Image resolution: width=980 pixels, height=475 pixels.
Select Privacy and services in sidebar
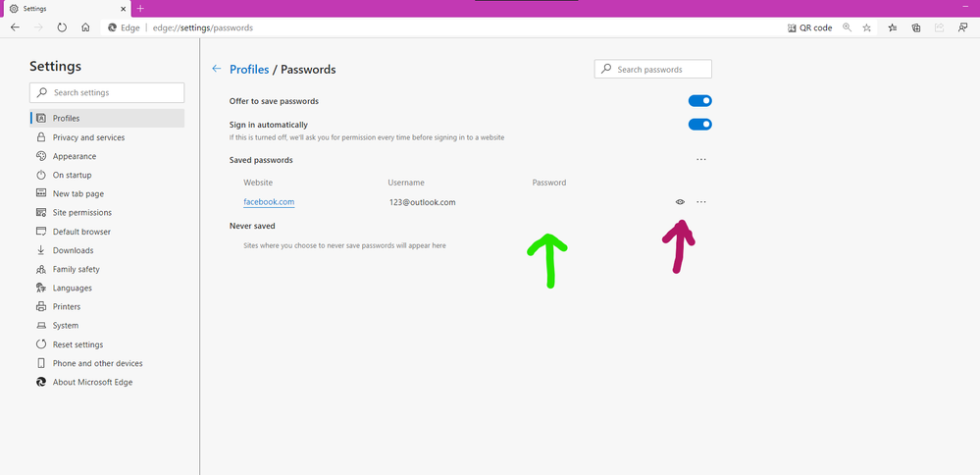tap(88, 137)
